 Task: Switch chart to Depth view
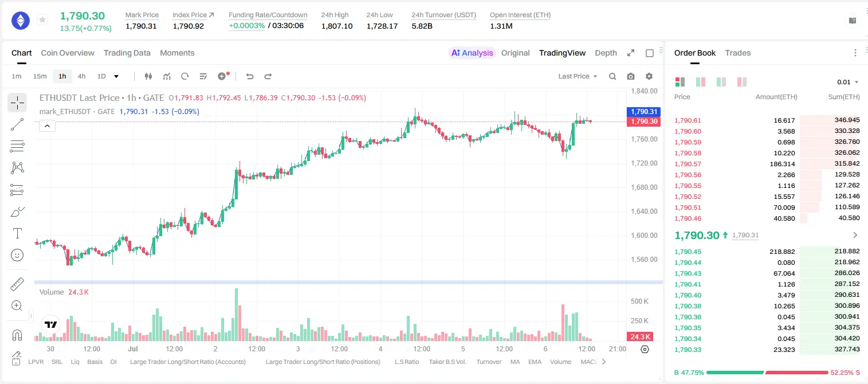pos(606,53)
